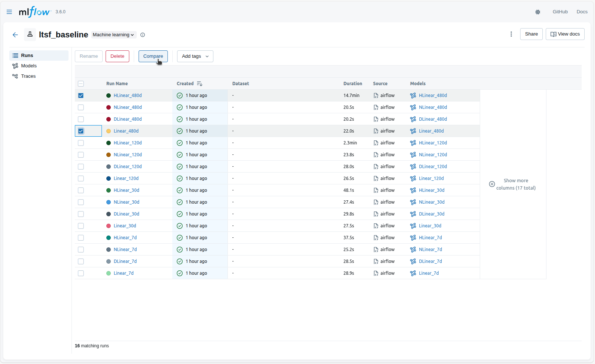This screenshot has height=364, width=595.
Task: Click the info icon next to experiment name
Action: click(x=143, y=35)
